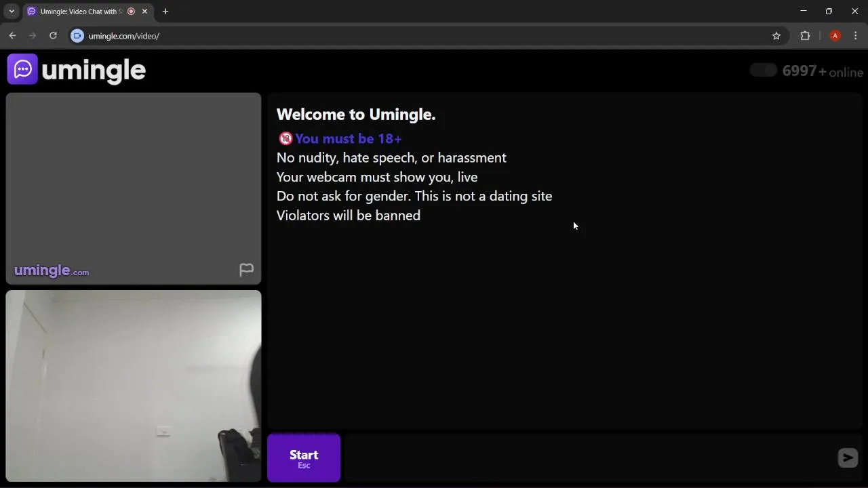Click the address bar URL umingle.com/video/
The image size is (868, 488).
124,36
